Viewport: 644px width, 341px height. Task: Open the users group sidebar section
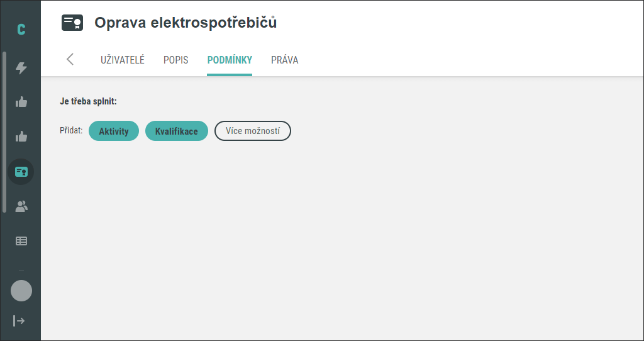coord(21,206)
